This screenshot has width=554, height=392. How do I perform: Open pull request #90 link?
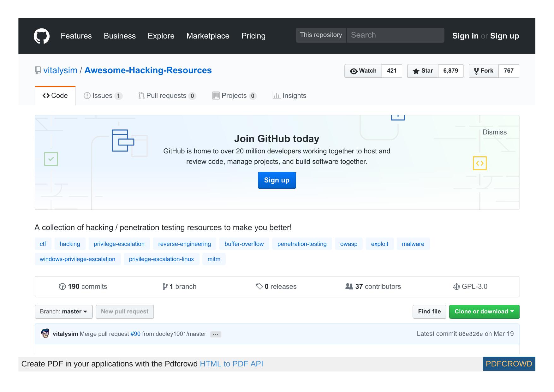pyautogui.click(x=135, y=334)
